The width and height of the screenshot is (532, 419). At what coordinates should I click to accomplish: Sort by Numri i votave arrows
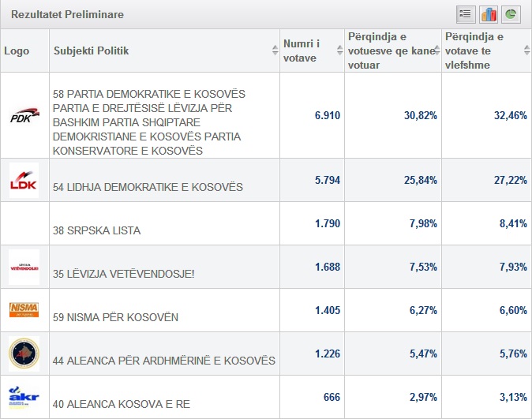pos(339,51)
